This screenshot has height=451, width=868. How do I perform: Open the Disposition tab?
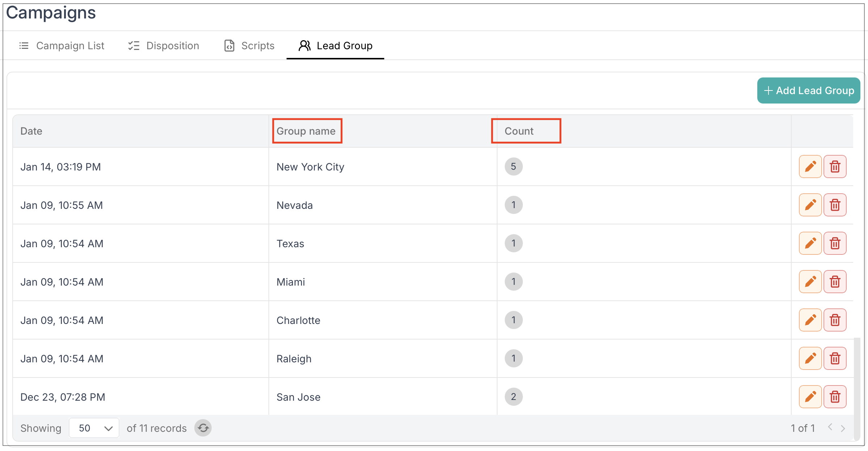pyautogui.click(x=164, y=46)
